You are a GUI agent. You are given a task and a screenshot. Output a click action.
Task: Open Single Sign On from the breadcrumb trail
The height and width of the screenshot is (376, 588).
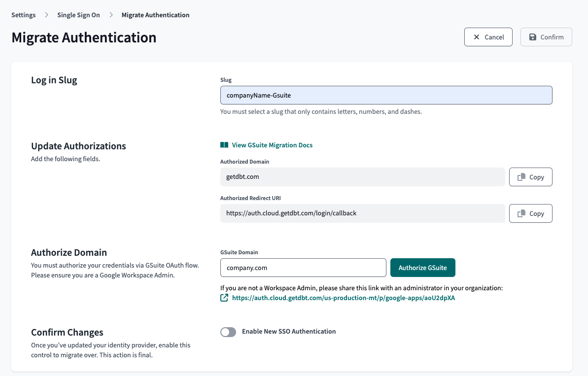pyautogui.click(x=78, y=15)
